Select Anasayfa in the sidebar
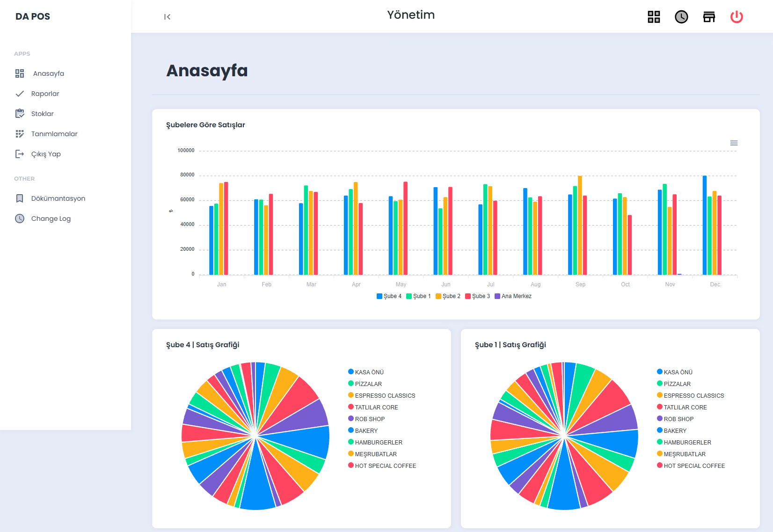 click(48, 73)
